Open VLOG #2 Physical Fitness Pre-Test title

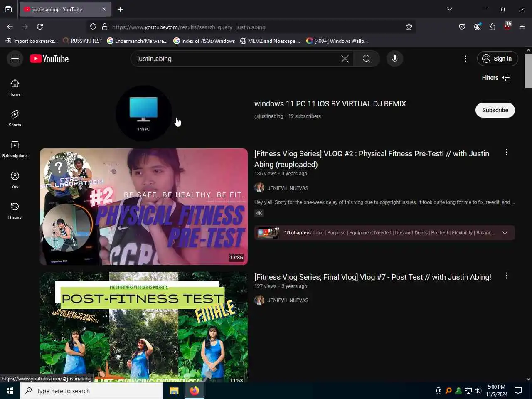(x=372, y=159)
